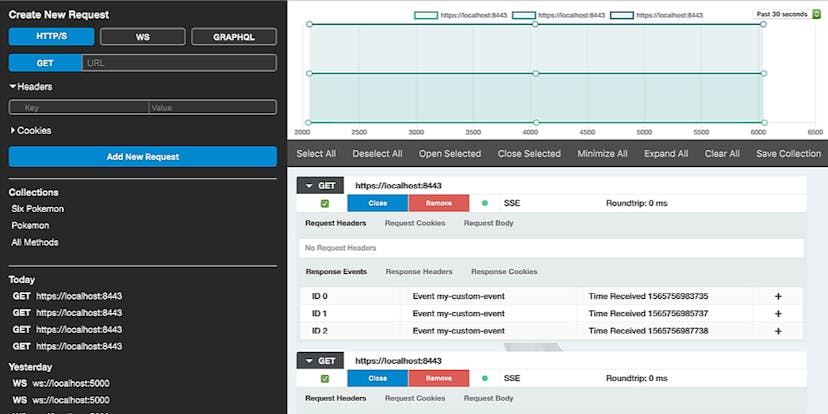Viewport: 828px width, 414px height.
Task: Click Minimize All in the toolbar
Action: [x=603, y=154]
